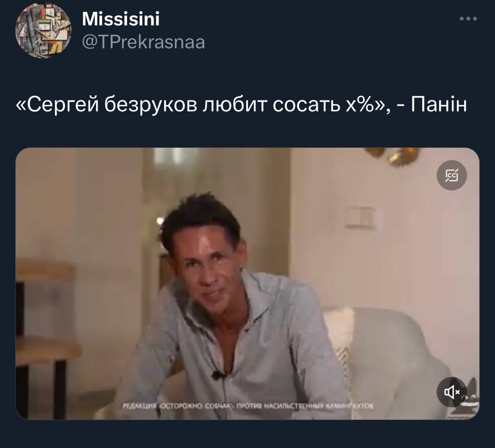
Task: Open the three-dot more options menu
Action: 468,19
